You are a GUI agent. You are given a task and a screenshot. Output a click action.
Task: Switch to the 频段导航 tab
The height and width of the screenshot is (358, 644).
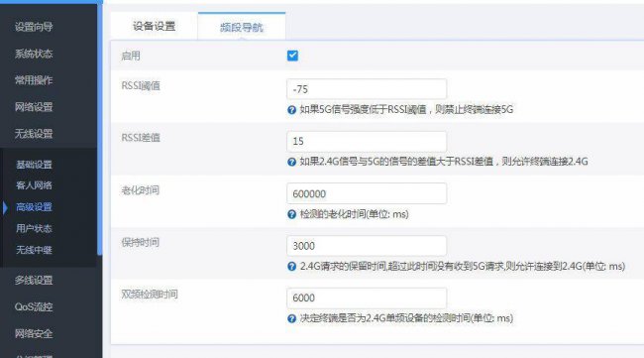[242, 27]
